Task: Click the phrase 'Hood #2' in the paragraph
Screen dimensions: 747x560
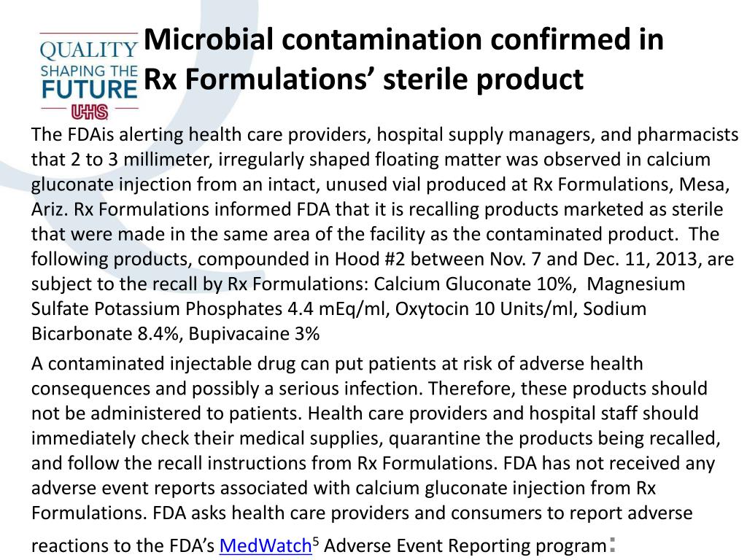Action: [x=370, y=259]
